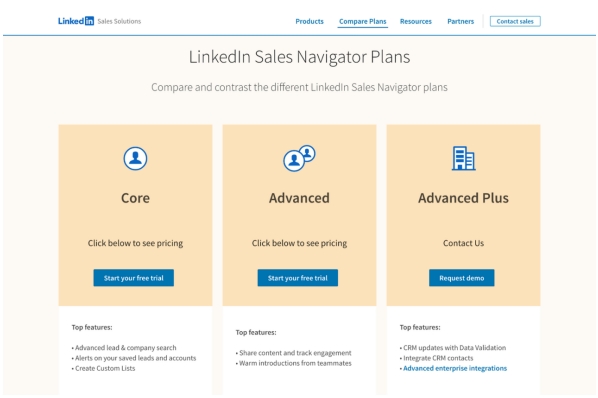Open the Partners menu
The image size is (598, 398).
(461, 21)
